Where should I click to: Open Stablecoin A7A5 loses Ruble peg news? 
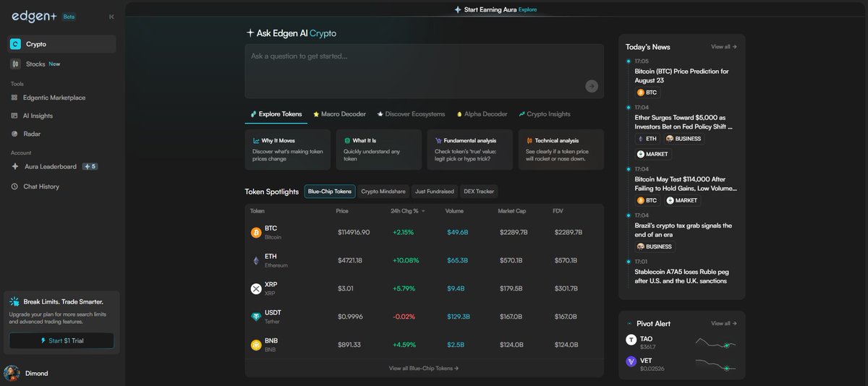[x=681, y=276]
